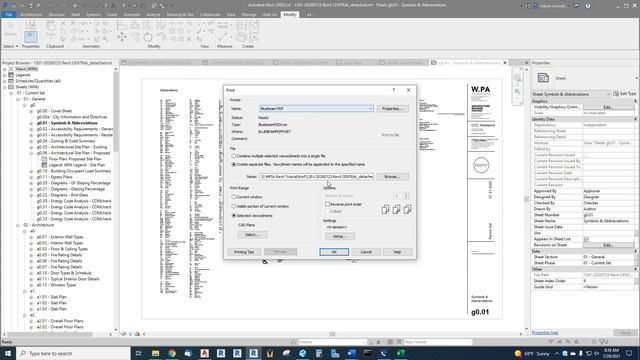Choose the Move tool in Modify panel
640x360 pixels.
[122, 38]
